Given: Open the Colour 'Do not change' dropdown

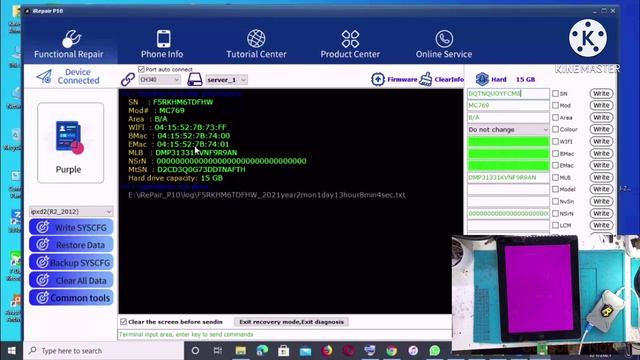Looking at the screenshot, I should tap(508, 129).
